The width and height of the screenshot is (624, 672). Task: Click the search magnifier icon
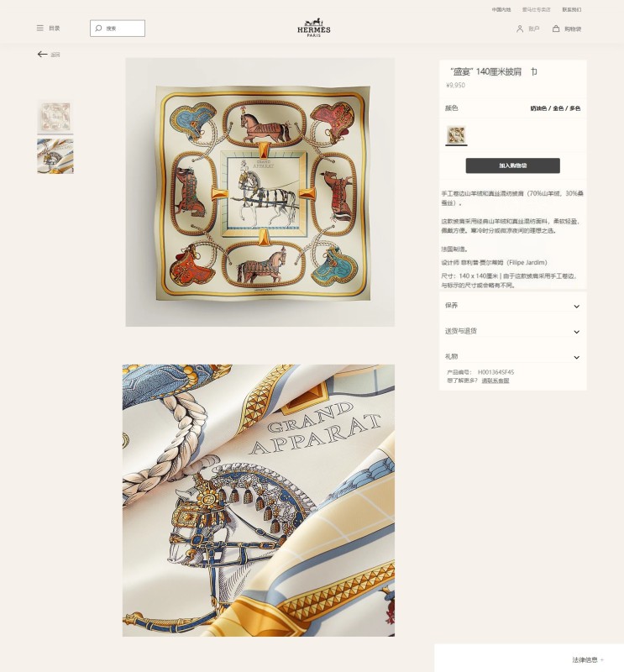98,29
